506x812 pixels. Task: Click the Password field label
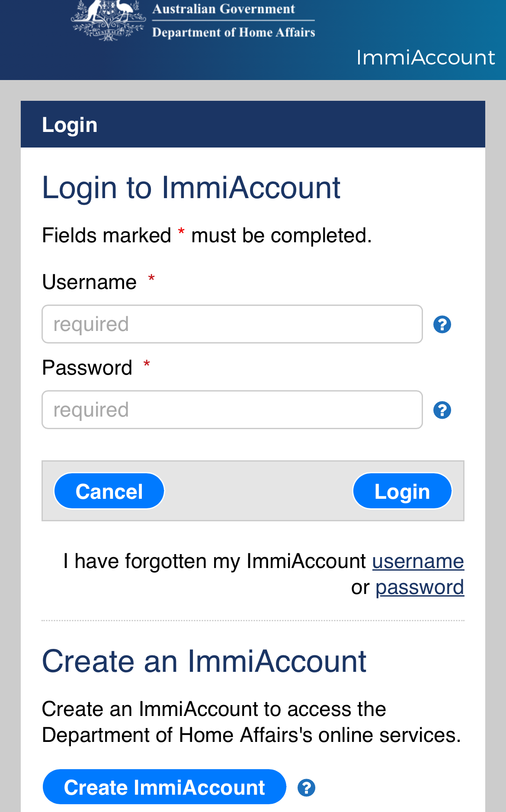point(87,368)
